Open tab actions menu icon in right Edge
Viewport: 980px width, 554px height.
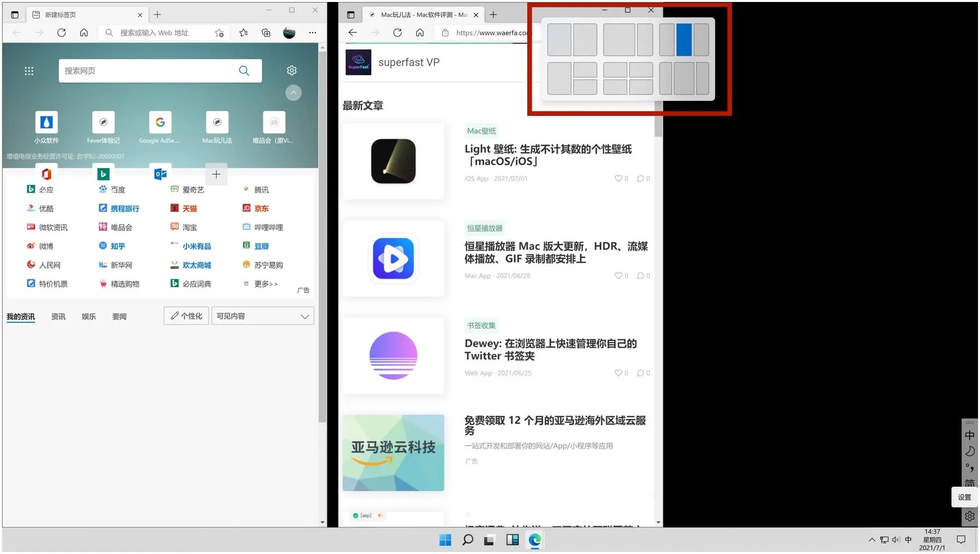350,15
